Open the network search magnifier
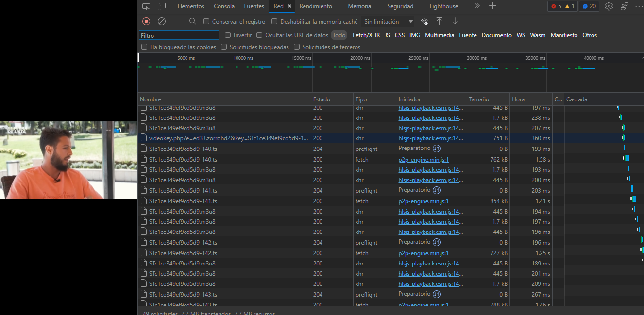The width and height of the screenshot is (644, 315). tap(193, 21)
